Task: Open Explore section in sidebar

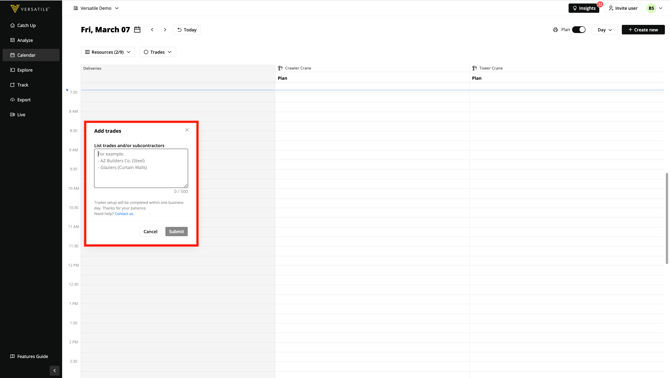Action: pos(21,70)
